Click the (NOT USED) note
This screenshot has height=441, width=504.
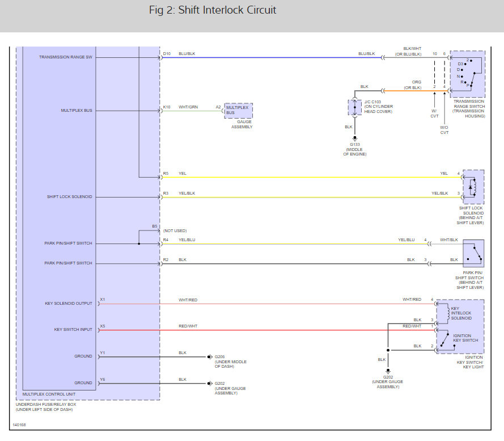click(175, 231)
